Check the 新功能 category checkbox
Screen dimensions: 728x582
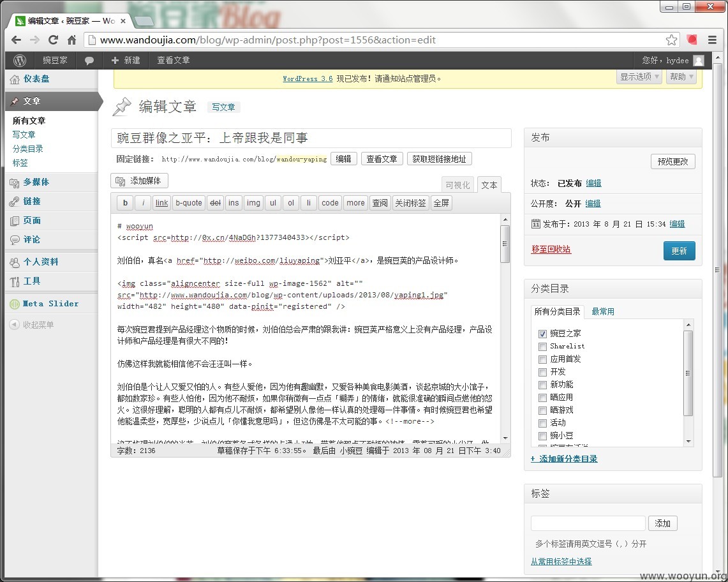(542, 385)
